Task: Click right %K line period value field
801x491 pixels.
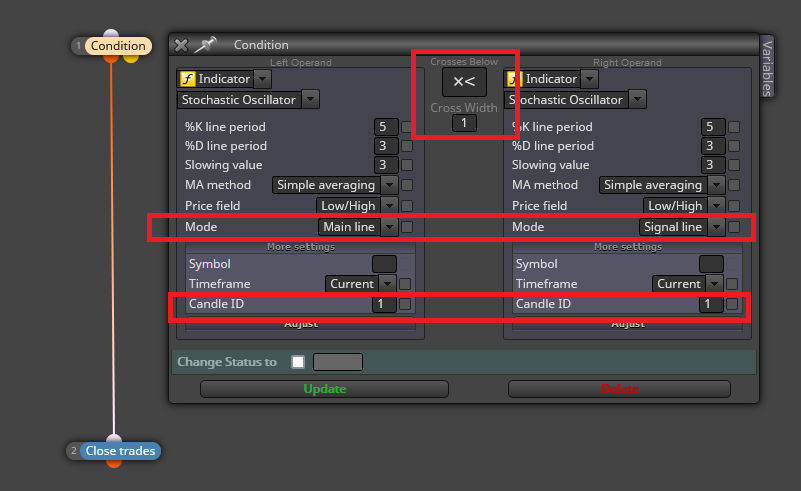Action: 713,127
